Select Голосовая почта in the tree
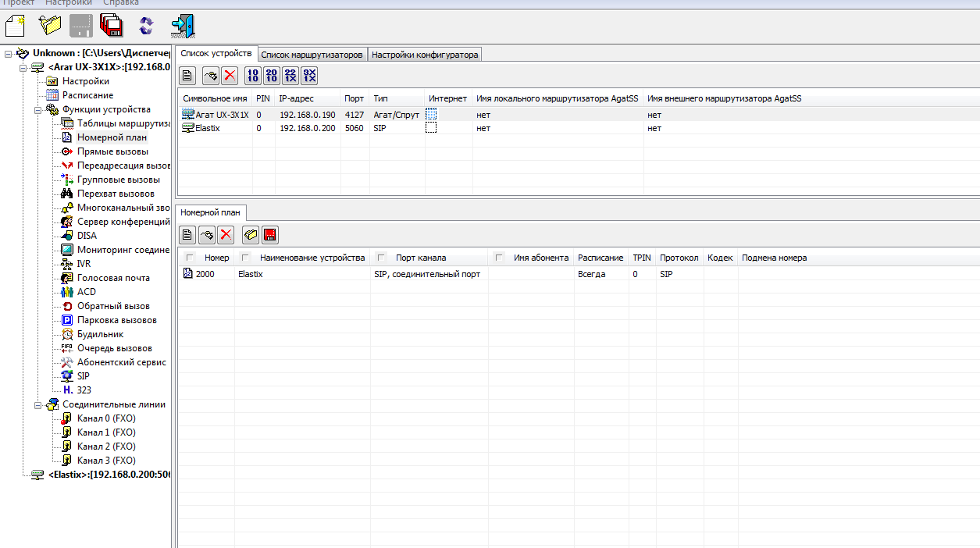980x548 pixels. pos(112,278)
